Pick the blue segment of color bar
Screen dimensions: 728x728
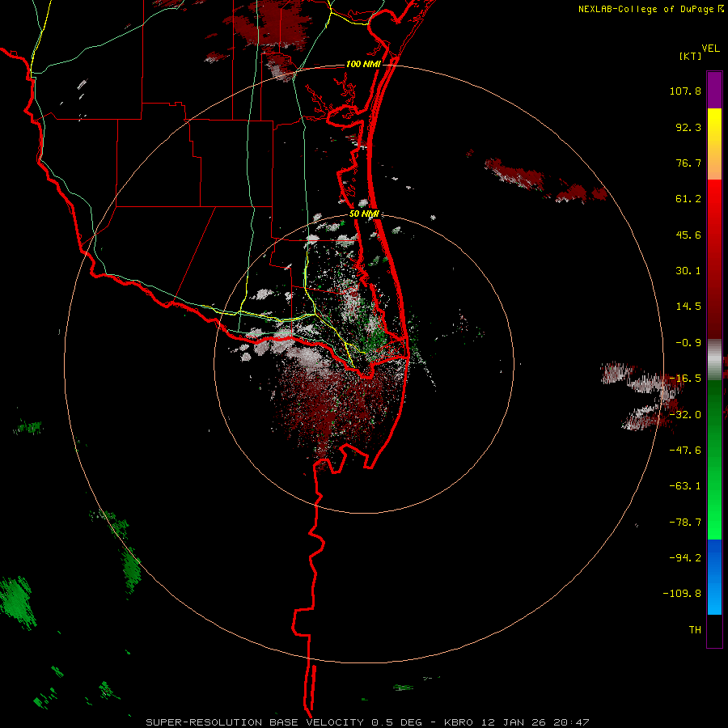(x=714, y=577)
